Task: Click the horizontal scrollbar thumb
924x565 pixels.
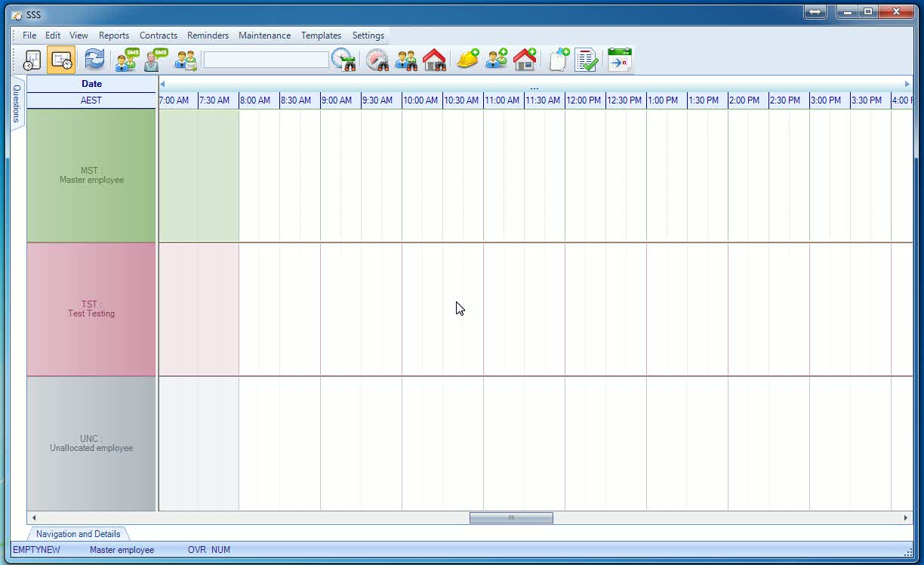Action: pos(511,517)
